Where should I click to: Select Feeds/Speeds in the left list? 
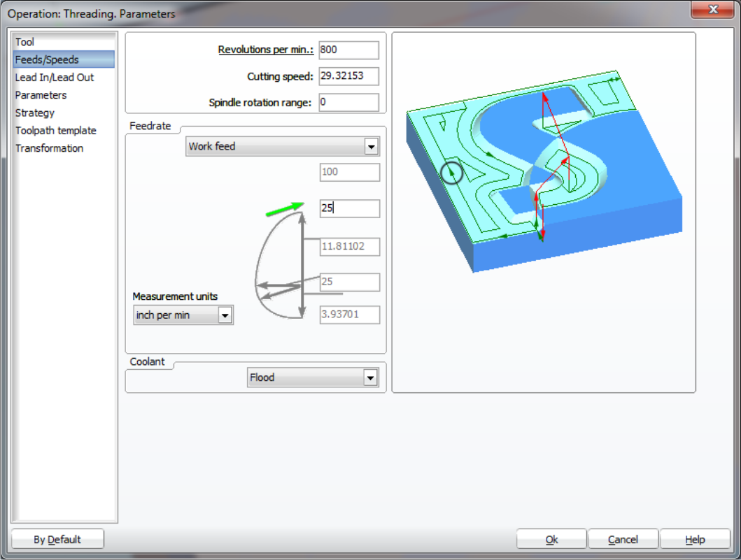click(64, 59)
